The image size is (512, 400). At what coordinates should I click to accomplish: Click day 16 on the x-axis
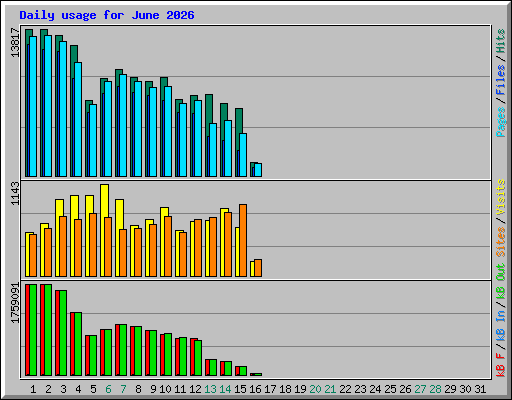tap(255, 389)
